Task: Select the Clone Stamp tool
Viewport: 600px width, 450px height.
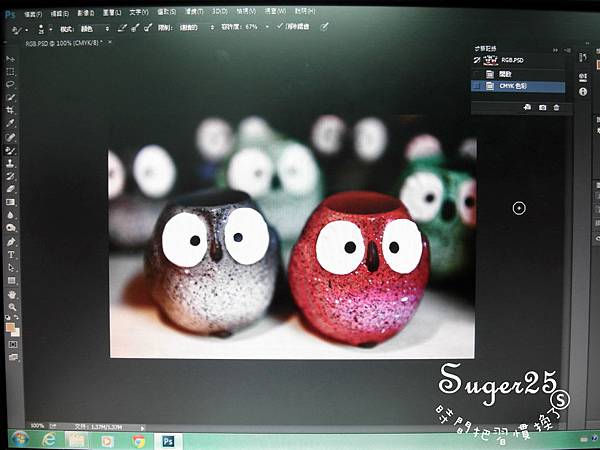Action: 11,162
